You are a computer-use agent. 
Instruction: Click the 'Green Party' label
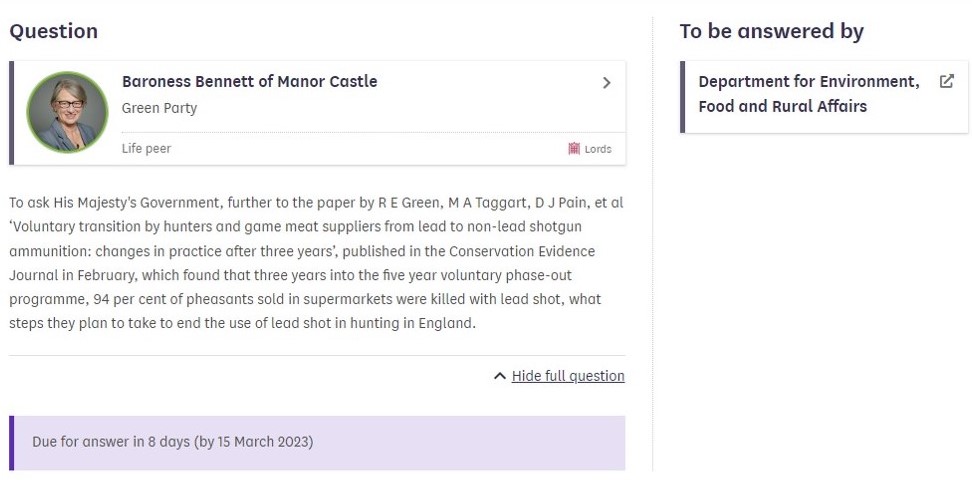pyautogui.click(x=159, y=108)
